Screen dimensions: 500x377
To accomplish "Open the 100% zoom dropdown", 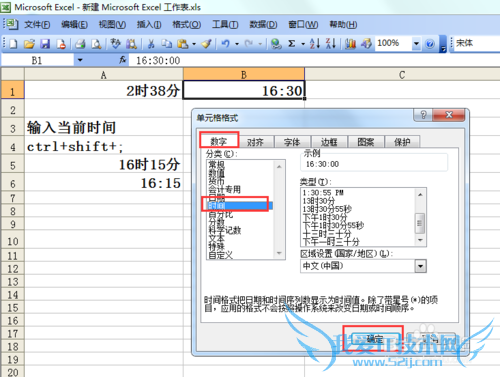I will click(416, 43).
